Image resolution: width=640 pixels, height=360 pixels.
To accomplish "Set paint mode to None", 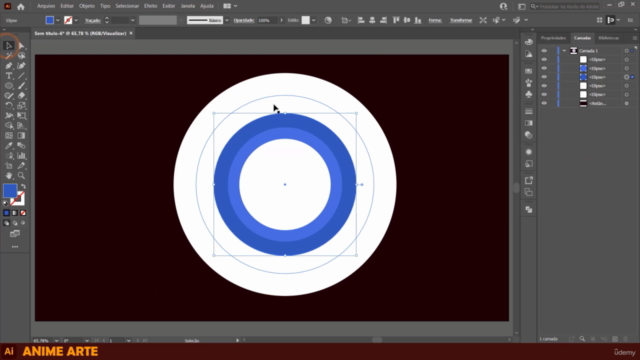I will click(x=23, y=213).
